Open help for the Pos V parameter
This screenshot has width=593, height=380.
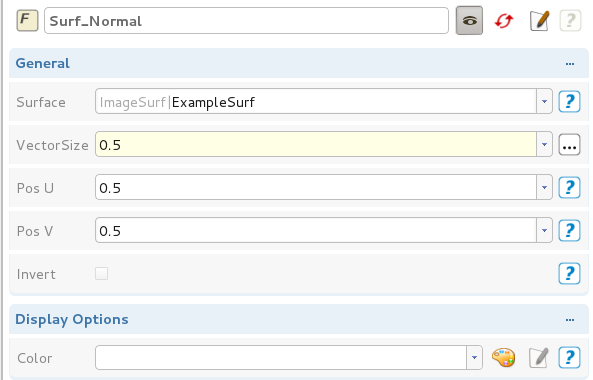[570, 230]
